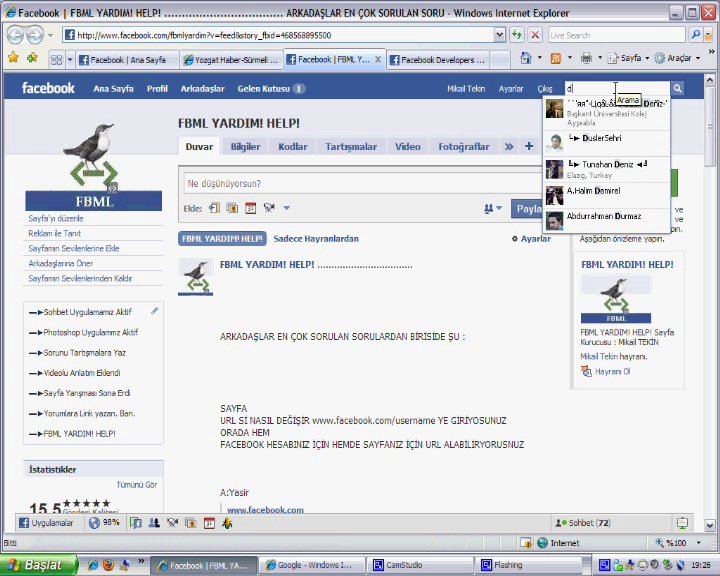Click the notifications icon next to Sohbet
720x576 pixels.
682,523
